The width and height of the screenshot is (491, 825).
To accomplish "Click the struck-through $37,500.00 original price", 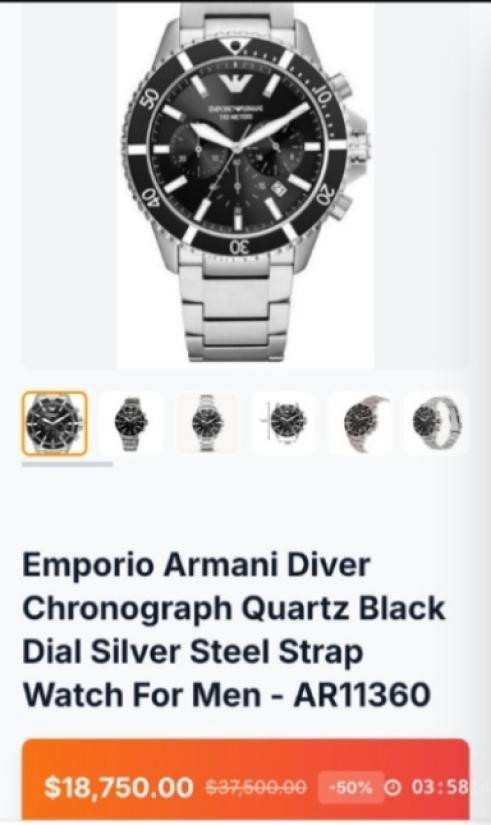I will point(255,788).
